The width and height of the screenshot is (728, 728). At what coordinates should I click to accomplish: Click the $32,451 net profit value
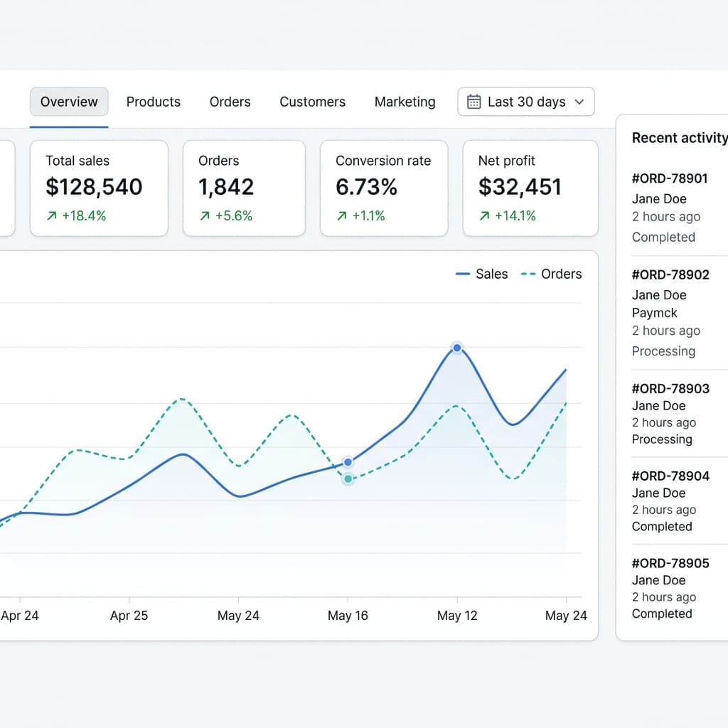520,187
